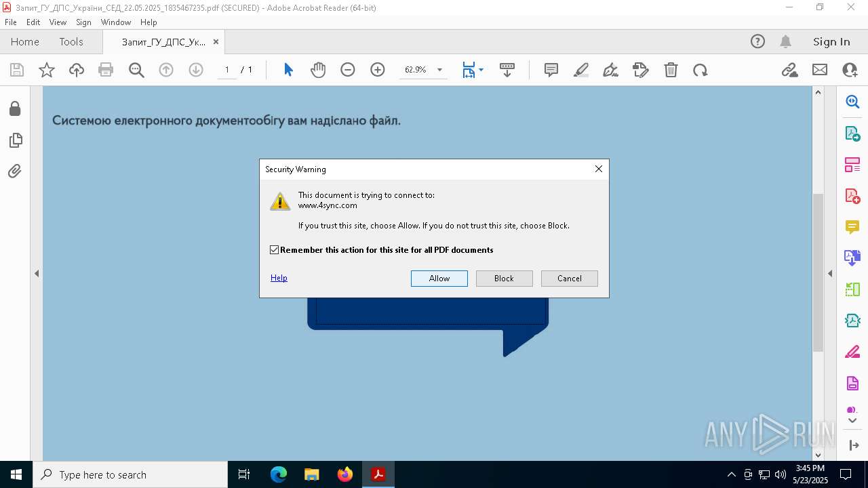Click the vertical scrollbar thumb

pos(818,272)
